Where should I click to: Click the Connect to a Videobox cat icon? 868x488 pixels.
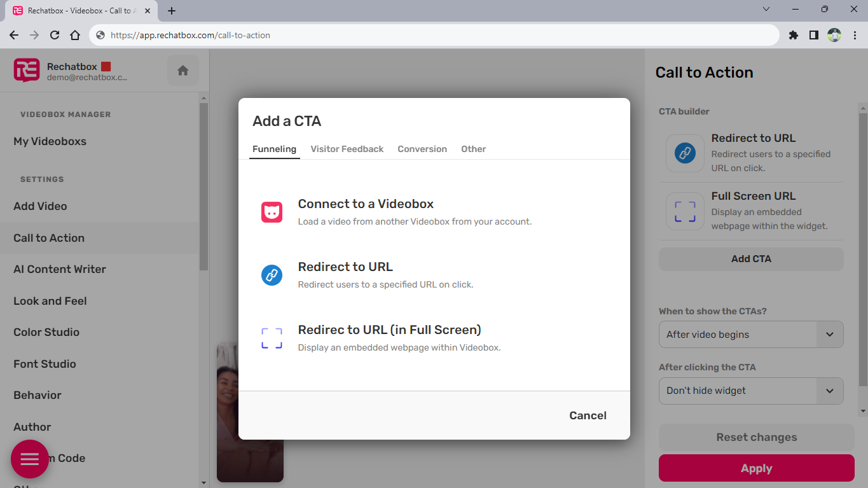[272, 212]
